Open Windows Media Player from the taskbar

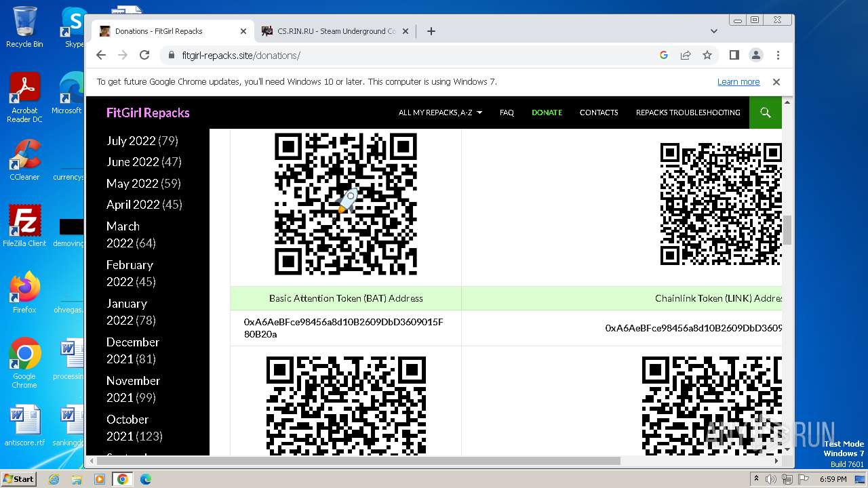click(x=100, y=479)
